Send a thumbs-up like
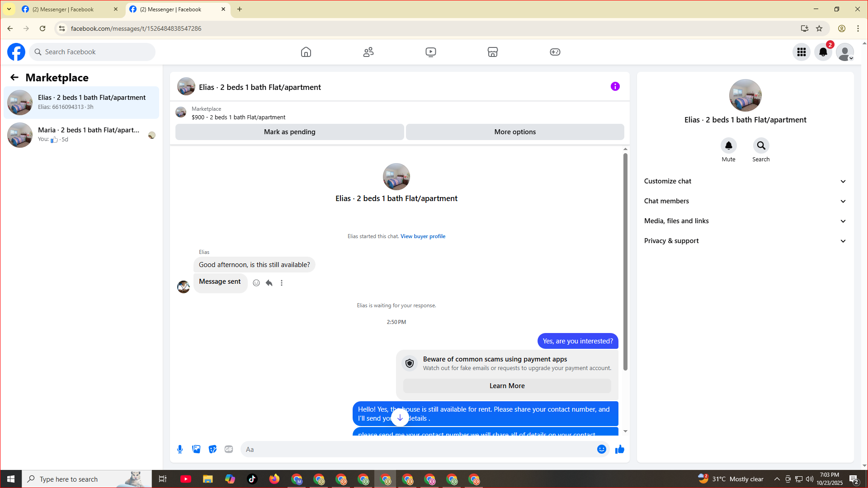 (x=619, y=449)
